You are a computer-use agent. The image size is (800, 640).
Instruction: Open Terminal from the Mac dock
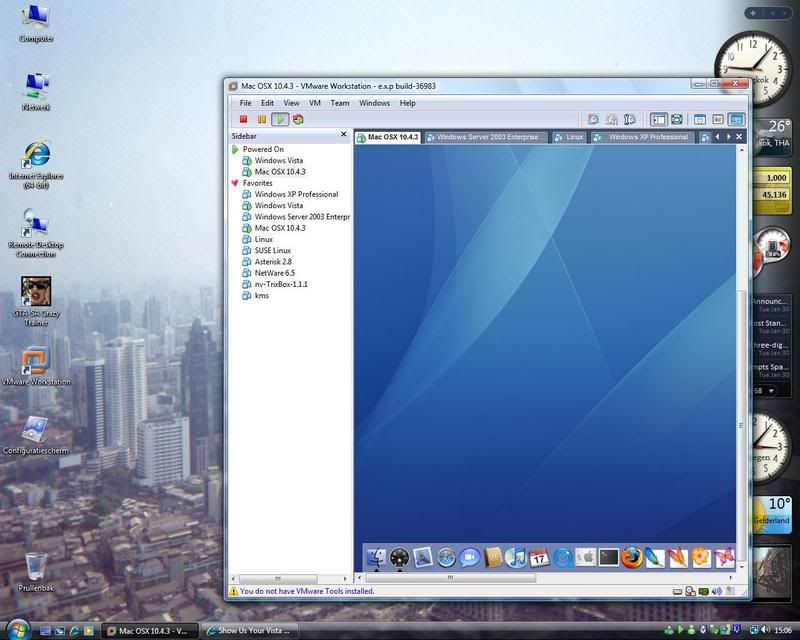tap(609, 557)
